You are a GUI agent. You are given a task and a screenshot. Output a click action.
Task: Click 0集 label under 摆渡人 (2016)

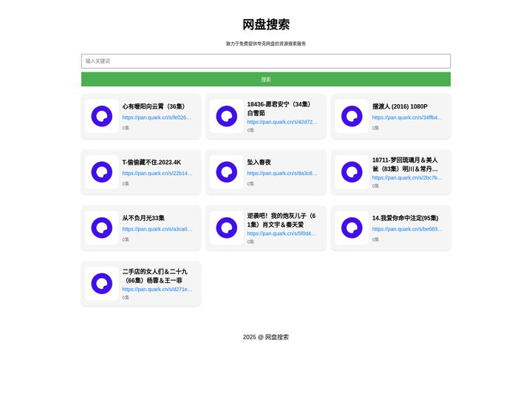[x=375, y=128]
